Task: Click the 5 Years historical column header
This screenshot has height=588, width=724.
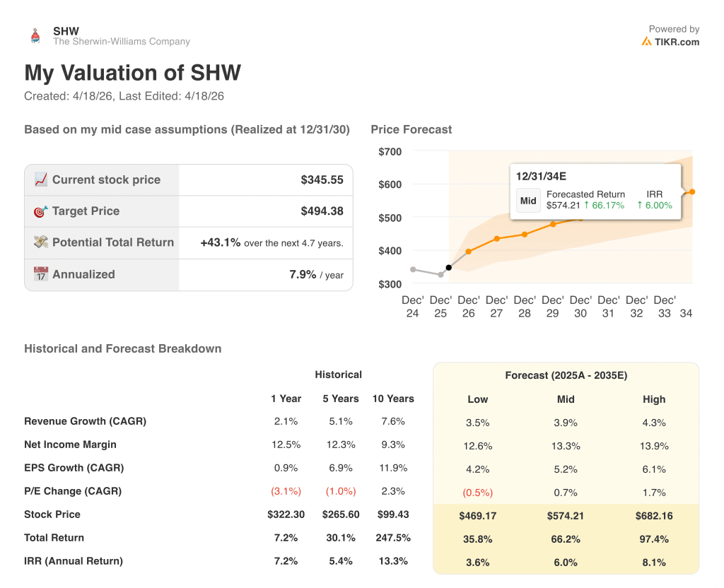Action: (x=341, y=399)
